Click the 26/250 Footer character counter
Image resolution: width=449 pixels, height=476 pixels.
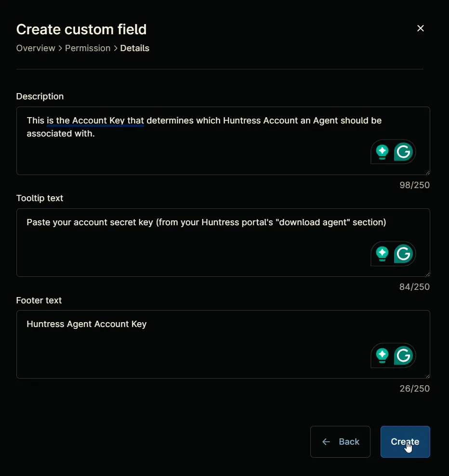click(414, 389)
